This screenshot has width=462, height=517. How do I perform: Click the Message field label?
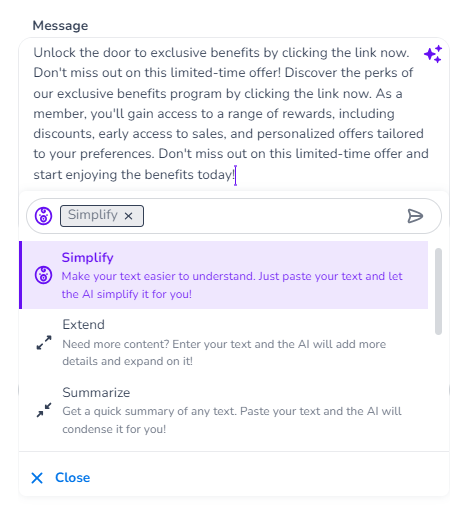tap(60, 26)
